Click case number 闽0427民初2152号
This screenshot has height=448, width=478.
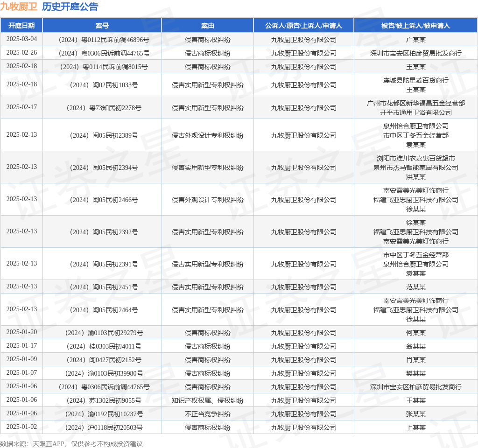(104, 360)
